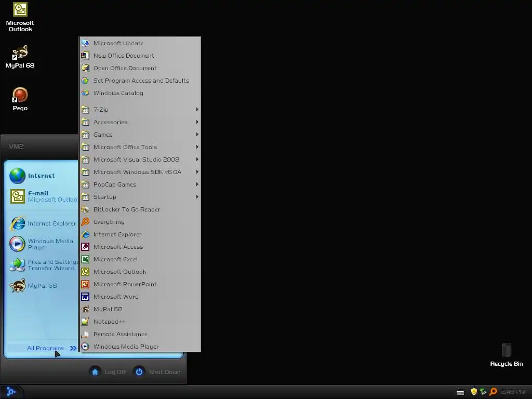Expand the PopCap Games submenu arrow

[x=197, y=184]
